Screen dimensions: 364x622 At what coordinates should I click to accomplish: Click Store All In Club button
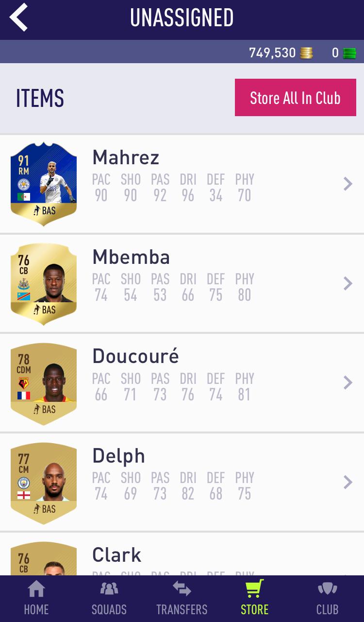pyautogui.click(x=296, y=98)
